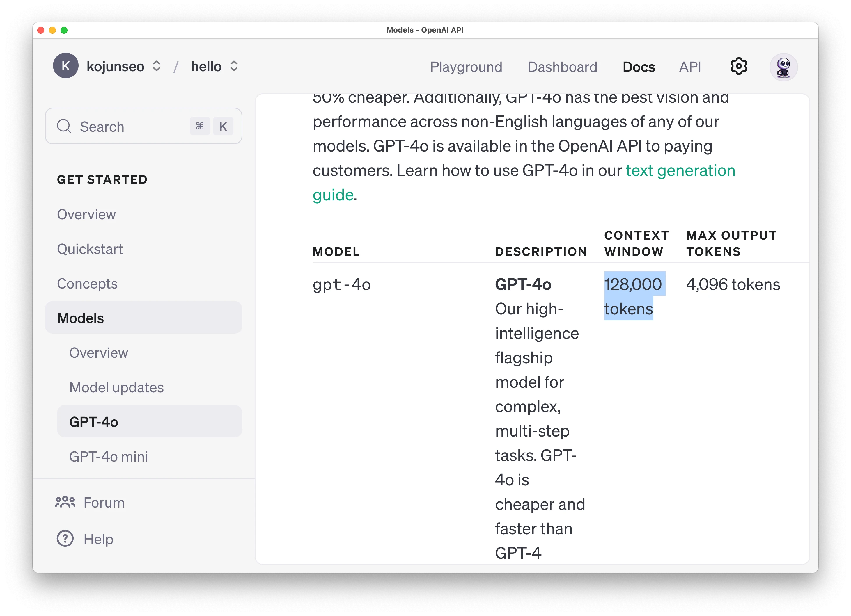Screen dimensions: 851x616
Task: Select the GPT-4o sidebar item
Action: (x=149, y=422)
